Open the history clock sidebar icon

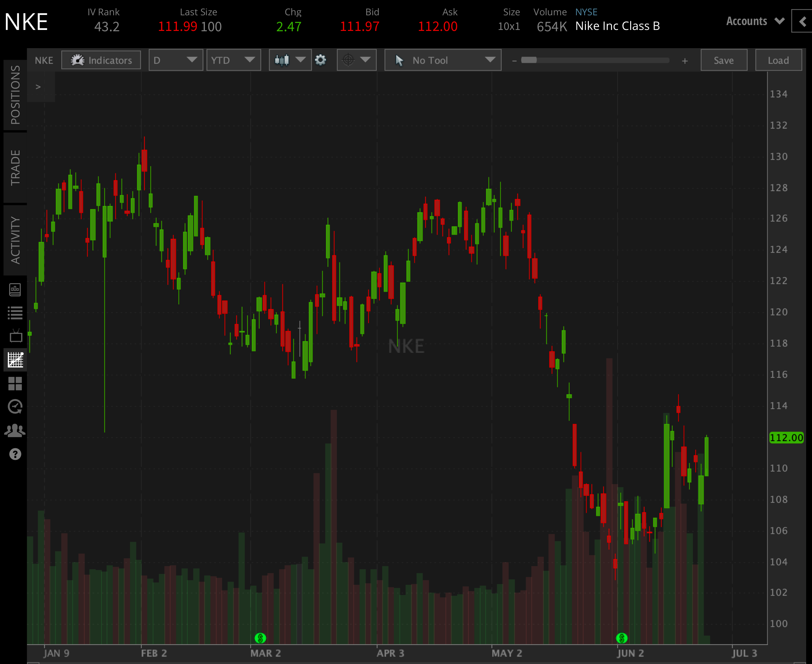[15, 406]
